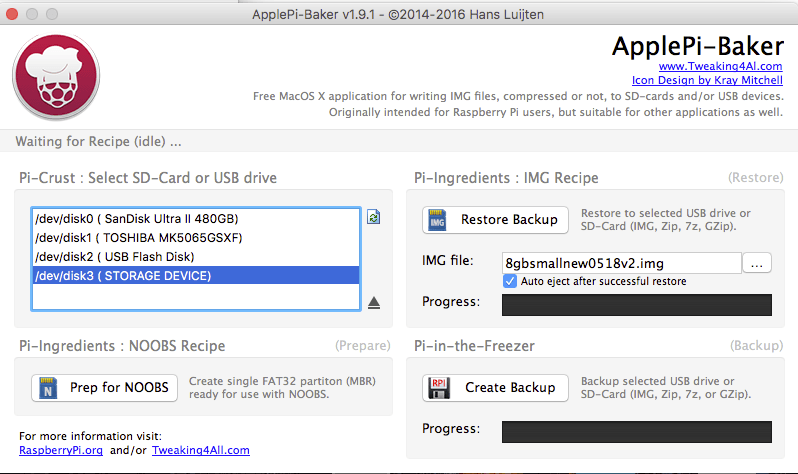Click the ApplePi-Baker chef logo

pyautogui.click(x=56, y=77)
